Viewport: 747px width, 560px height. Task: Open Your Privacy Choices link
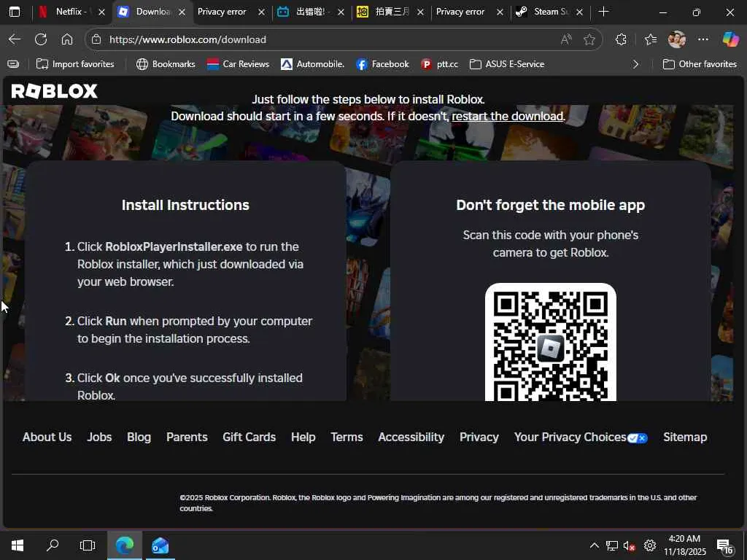pos(581,437)
